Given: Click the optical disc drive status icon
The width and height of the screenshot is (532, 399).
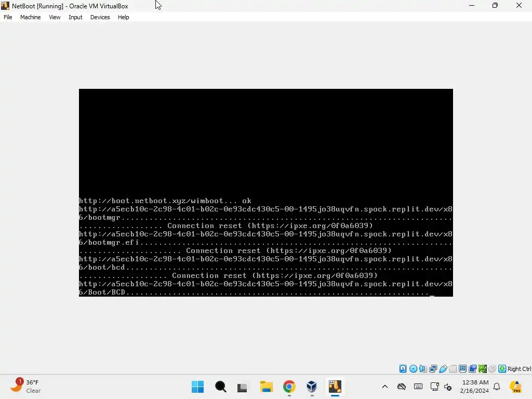Looking at the screenshot, I should click(x=413, y=369).
